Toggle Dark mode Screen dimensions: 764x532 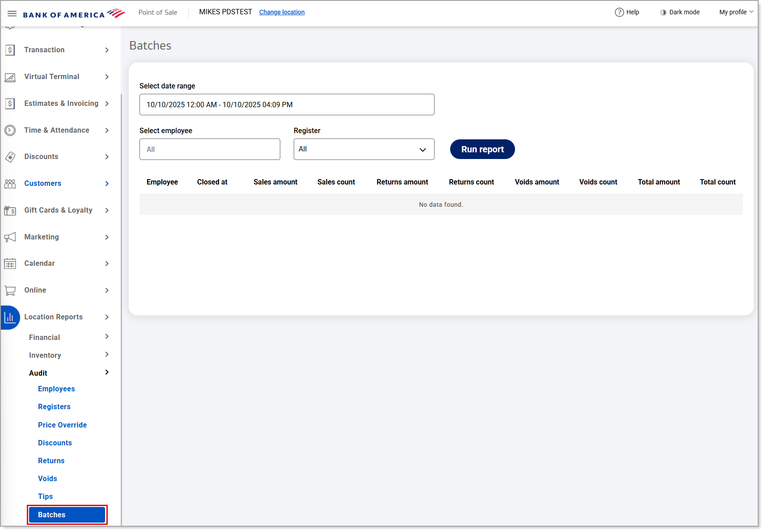pos(680,13)
